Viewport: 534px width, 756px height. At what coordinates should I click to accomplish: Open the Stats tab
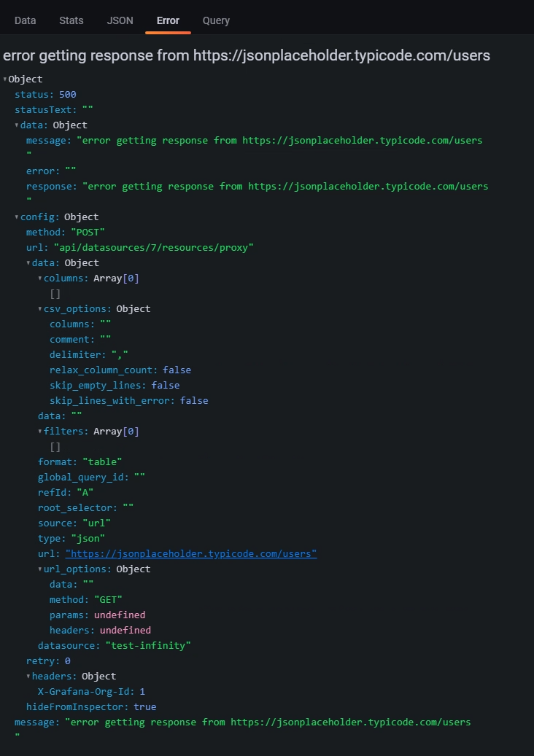pyautogui.click(x=71, y=20)
